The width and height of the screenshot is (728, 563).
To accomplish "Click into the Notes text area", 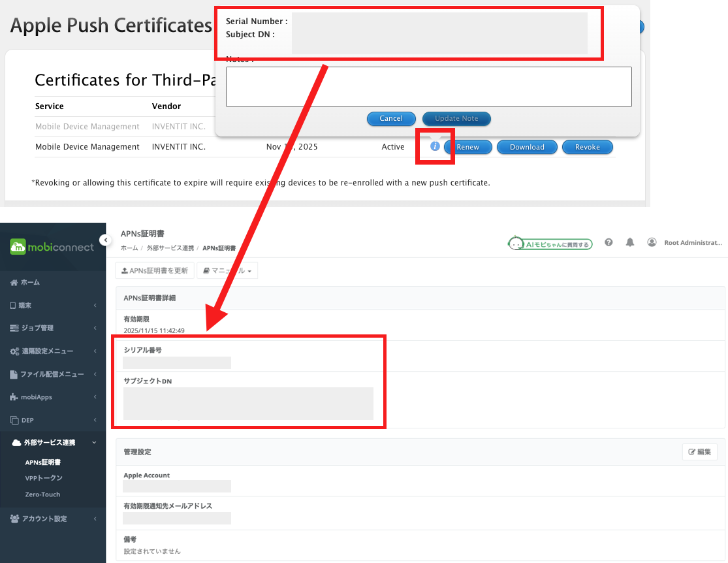I will click(x=428, y=87).
